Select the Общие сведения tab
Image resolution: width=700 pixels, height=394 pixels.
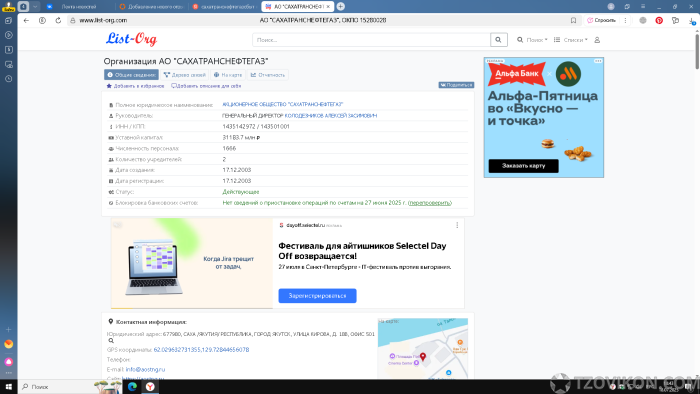coord(131,75)
